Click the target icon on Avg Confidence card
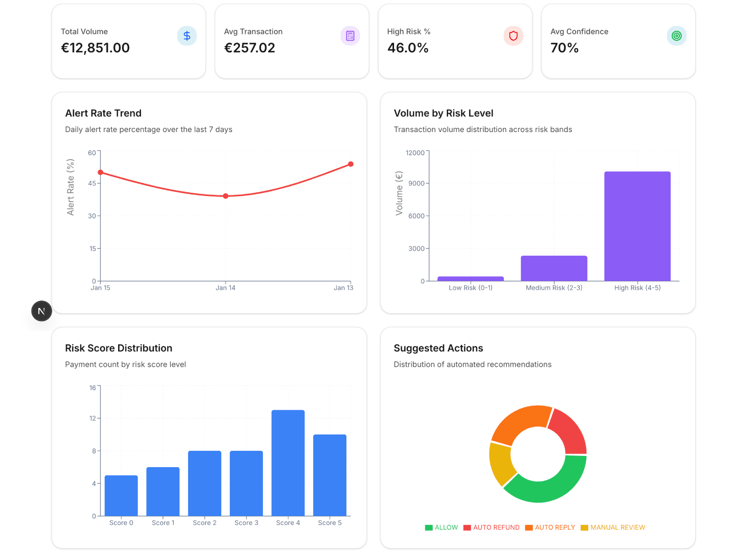747x560 pixels. click(x=677, y=35)
